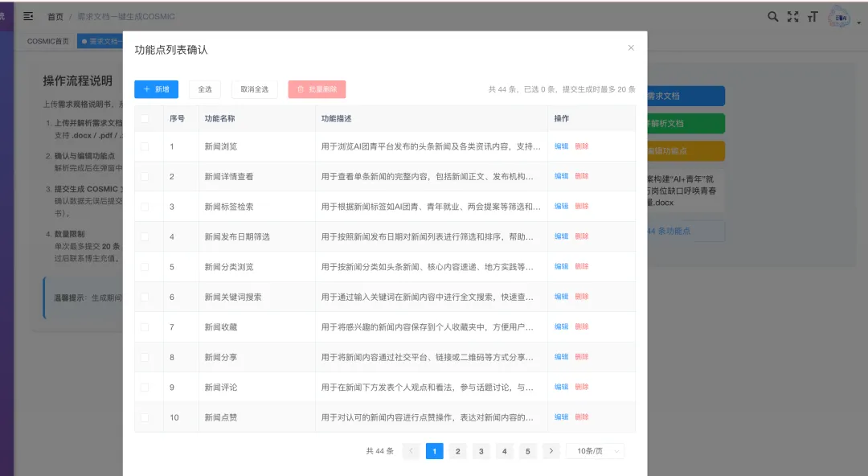Go to page 3 of the list

(481, 451)
